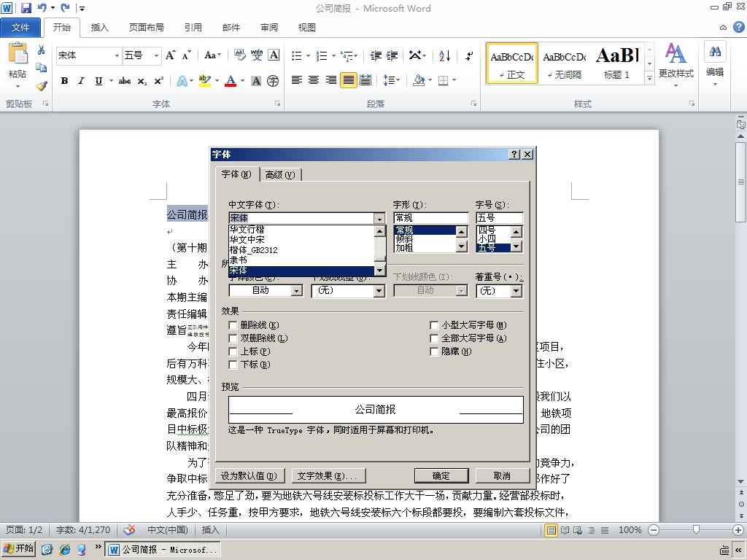Align text left in the ribbon
The height and width of the screenshot is (560, 747).
pyautogui.click(x=297, y=80)
